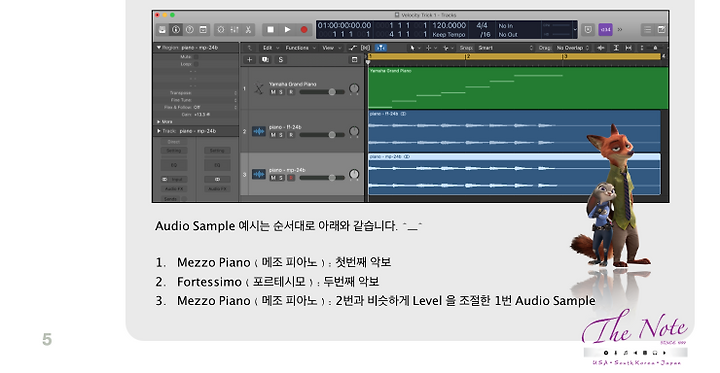Image resolution: width=720 pixels, height=373 pixels.
Task: Click the tuner button beside the LCD
Action: tap(588, 29)
